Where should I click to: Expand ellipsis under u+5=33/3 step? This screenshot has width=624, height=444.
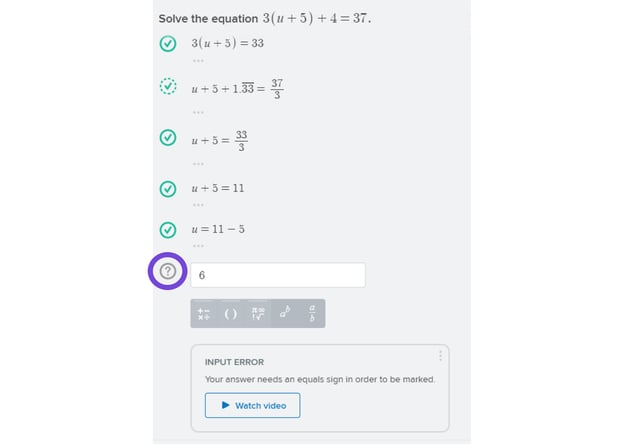tap(198, 163)
